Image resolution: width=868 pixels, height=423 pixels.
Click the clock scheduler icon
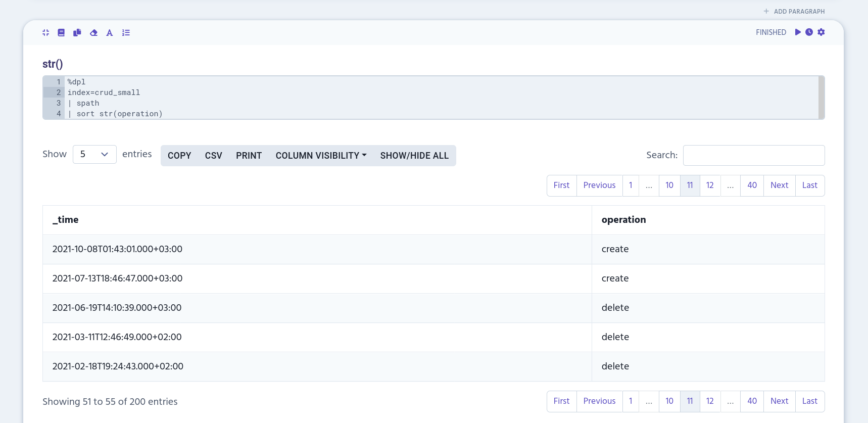point(809,32)
